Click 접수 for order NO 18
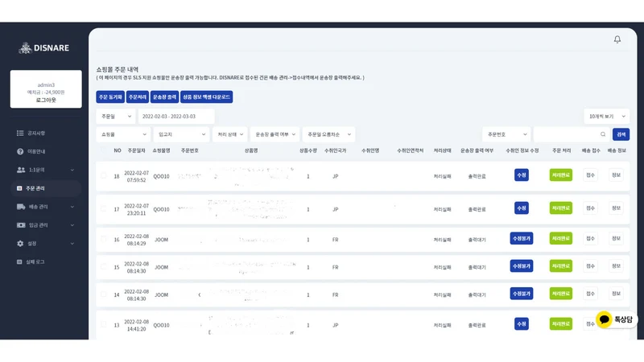Image resolution: width=644 pixels, height=362 pixels. pyautogui.click(x=590, y=175)
